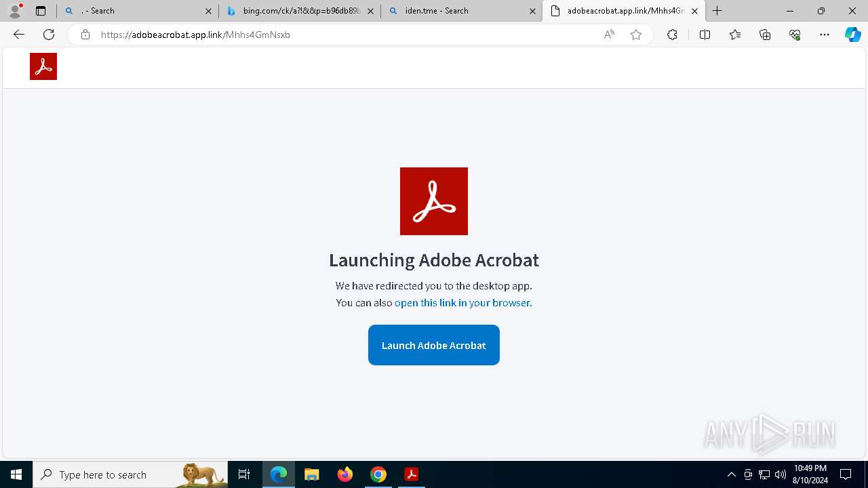Image resolution: width=868 pixels, height=488 pixels.
Task: Open Adobe Acrobat from the taskbar
Action: (x=411, y=474)
